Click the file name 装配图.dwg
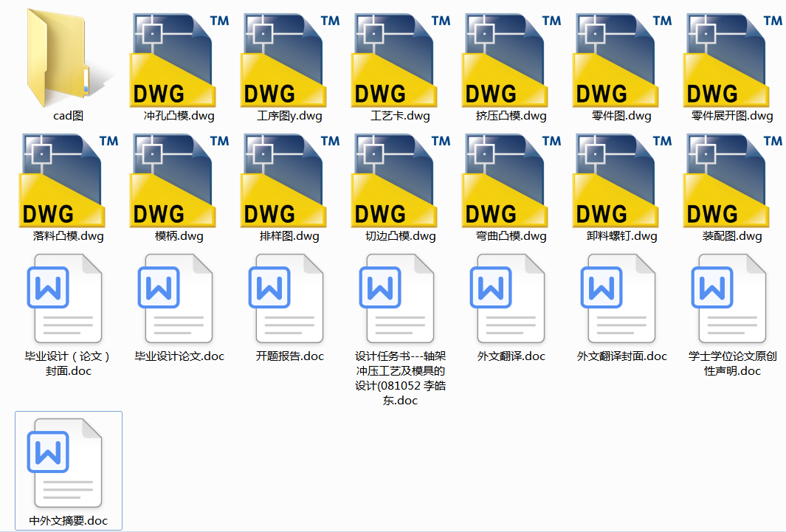This screenshot has width=786, height=532. tap(732, 236)
